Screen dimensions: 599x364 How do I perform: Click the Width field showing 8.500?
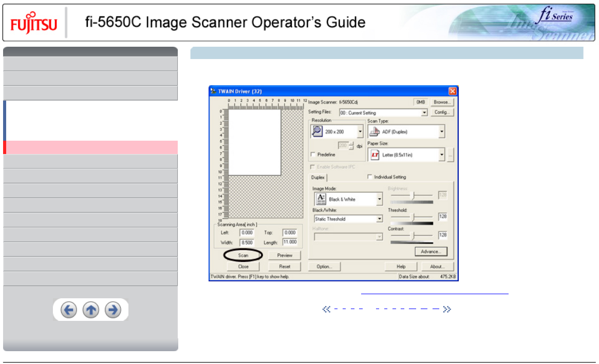point(247,242)
